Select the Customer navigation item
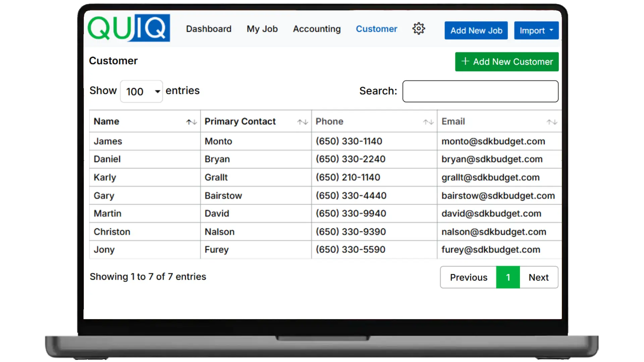This screenshot has height=362, width=644. pos(376,29)
